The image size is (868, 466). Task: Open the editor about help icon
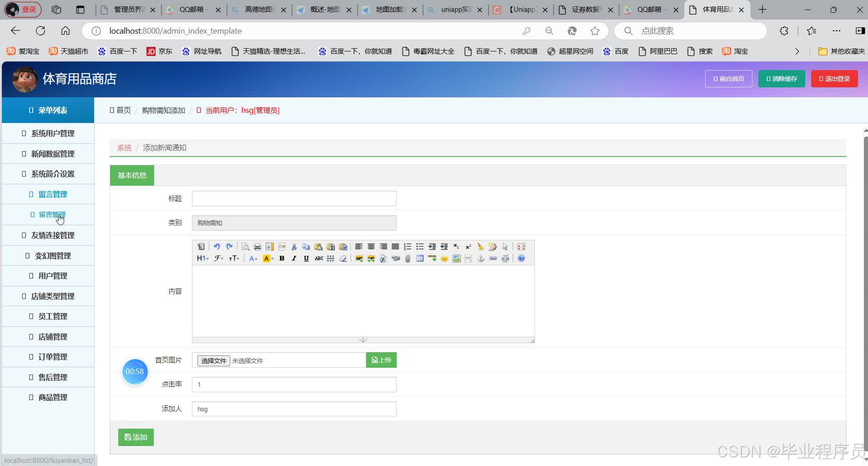click(521, 258)
